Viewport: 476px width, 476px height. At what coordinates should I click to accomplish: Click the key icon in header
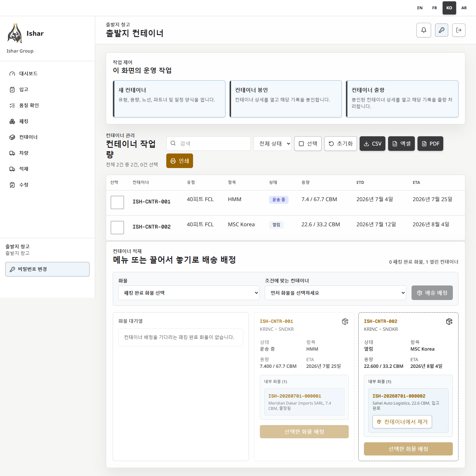pyautogui.click(x=442, y=30)
